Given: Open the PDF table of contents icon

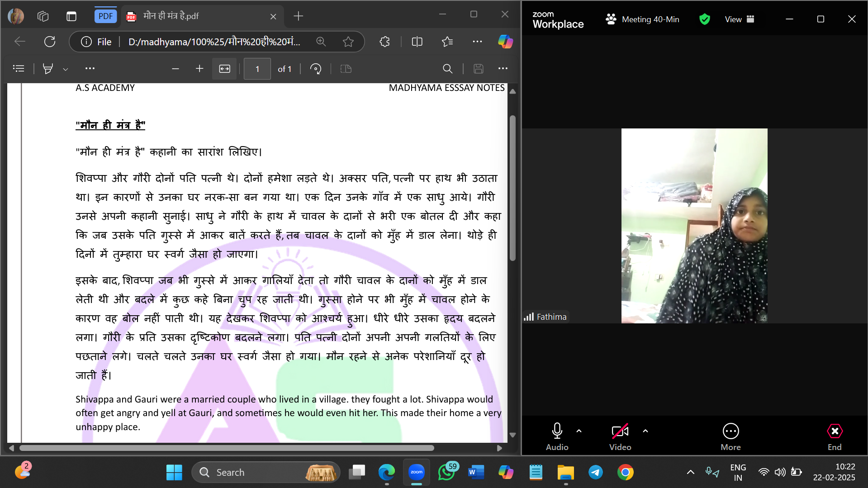Looking at the screenshot, I should 19,69.
